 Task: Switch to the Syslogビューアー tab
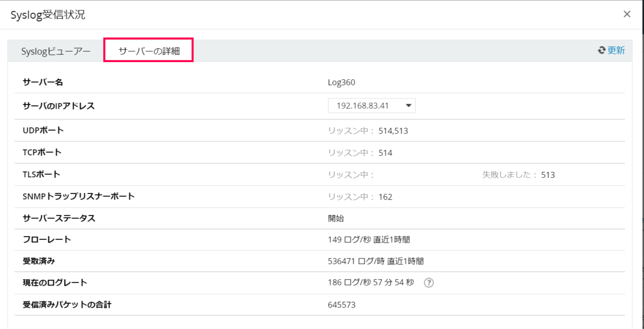[56, 51]
